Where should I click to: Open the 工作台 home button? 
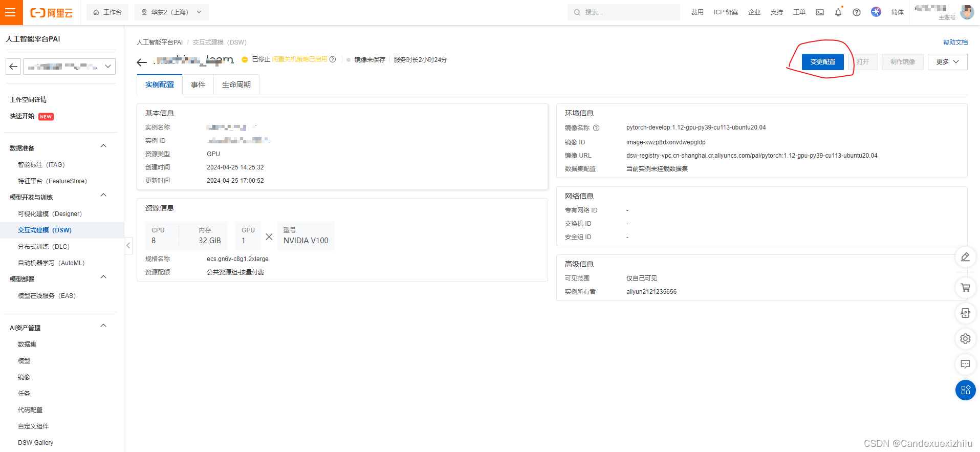pyautogui.click(x=107, y=12)
